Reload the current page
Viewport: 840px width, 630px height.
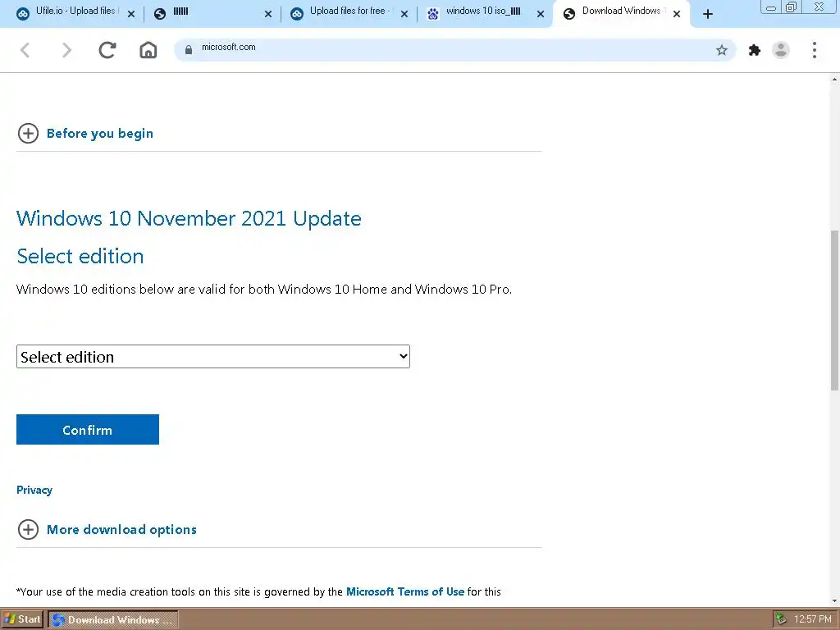[107, 50]
